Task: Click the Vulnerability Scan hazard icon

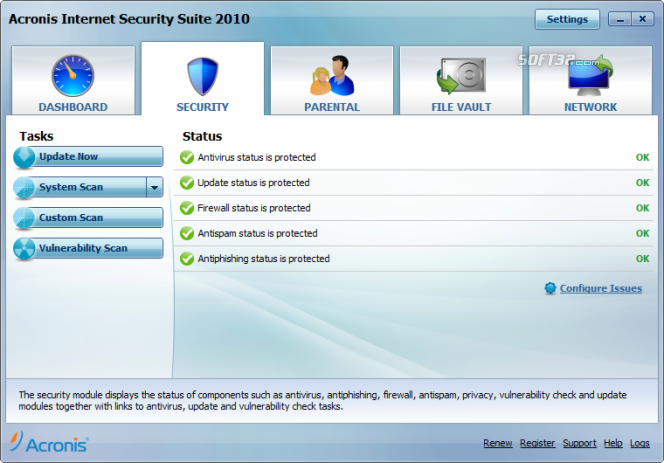Action: 24,249
